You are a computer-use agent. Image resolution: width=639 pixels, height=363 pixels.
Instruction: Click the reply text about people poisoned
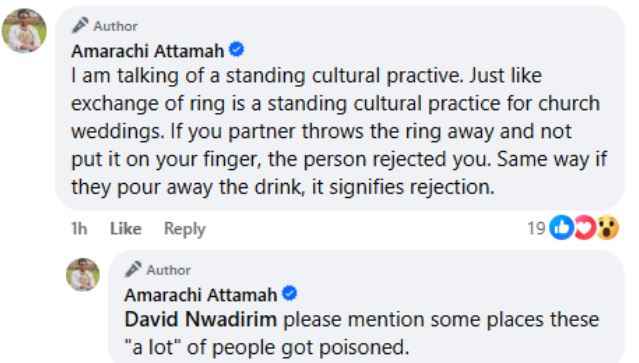click(362, 333)
